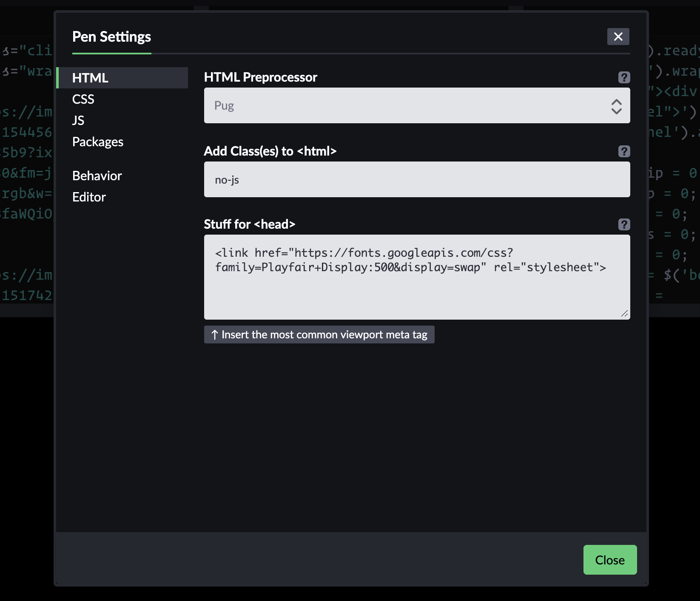Viewport: 700px width, 601px height.
Task: Select the Packages section
Action: [x=98, y=142]
